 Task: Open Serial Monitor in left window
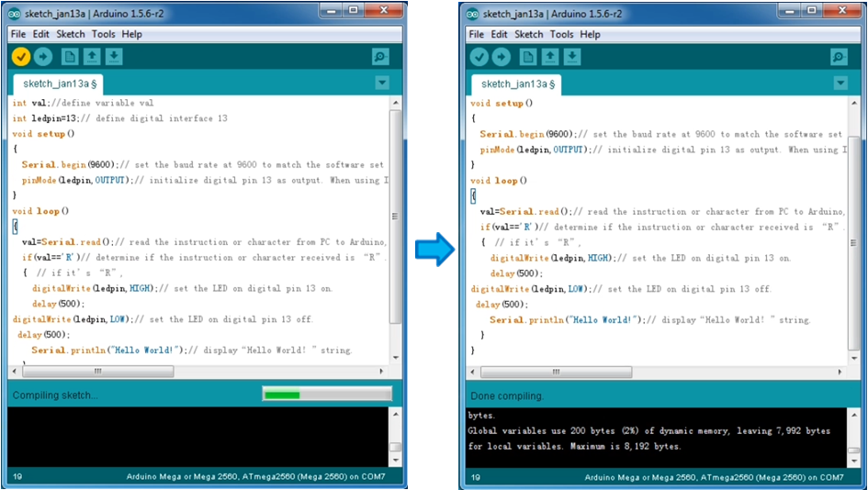point(380,57)
